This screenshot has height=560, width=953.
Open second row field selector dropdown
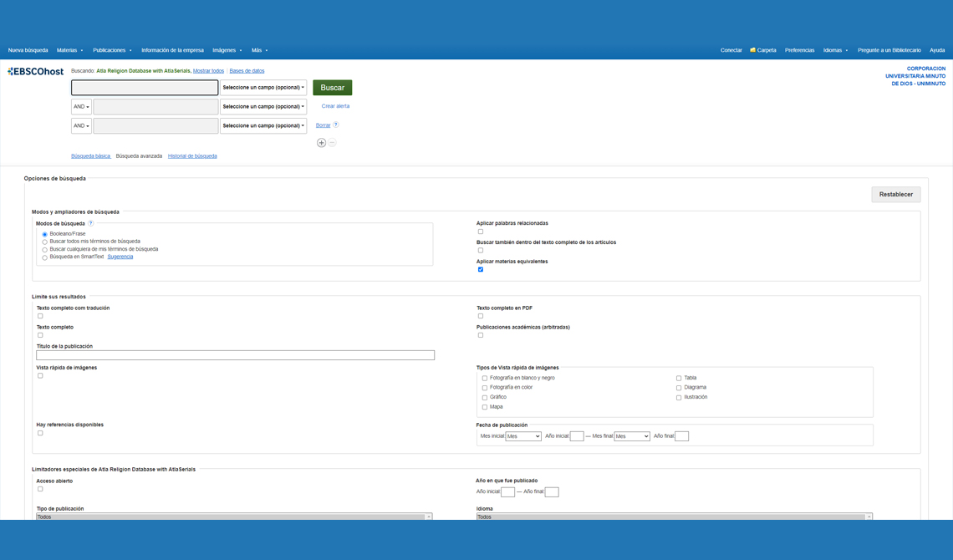coord(263,106)
